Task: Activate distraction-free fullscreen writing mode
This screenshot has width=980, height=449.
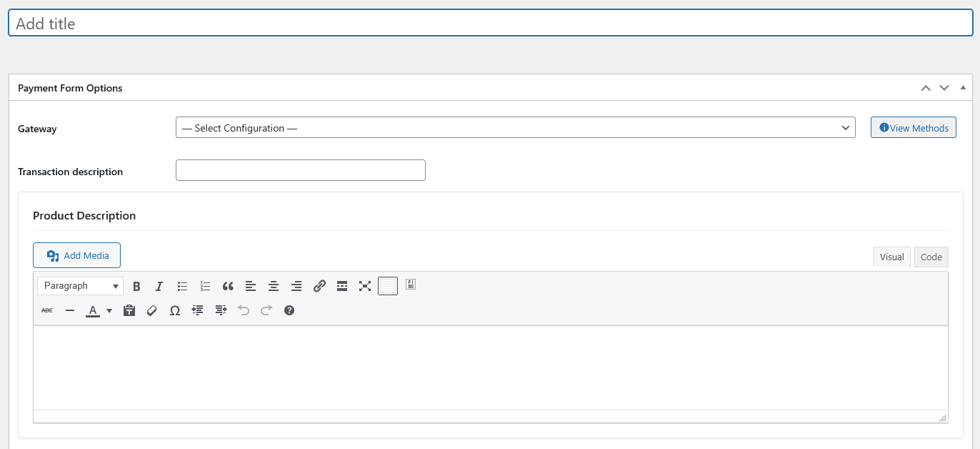Action: (365, 286)
